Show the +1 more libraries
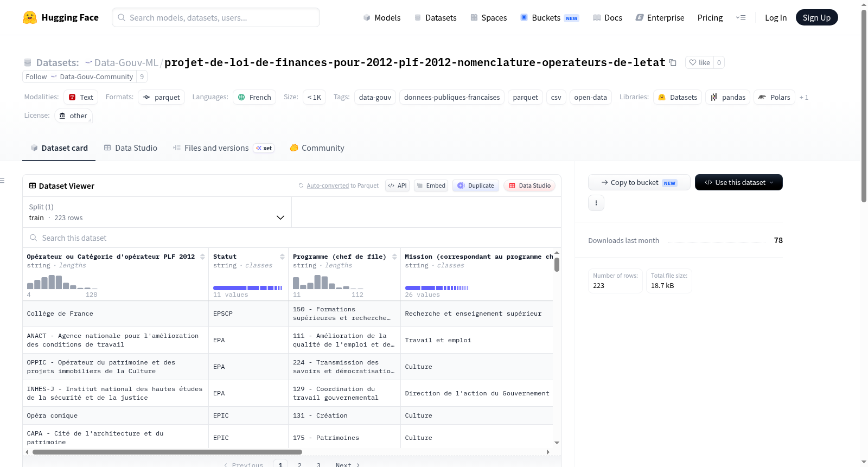 pos(804,98)
